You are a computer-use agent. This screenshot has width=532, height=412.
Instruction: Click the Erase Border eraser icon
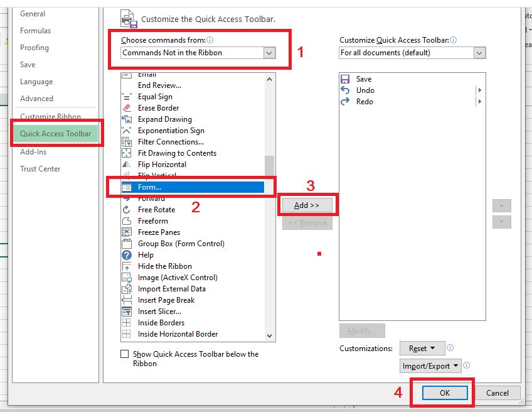click(x=127, y=108)
